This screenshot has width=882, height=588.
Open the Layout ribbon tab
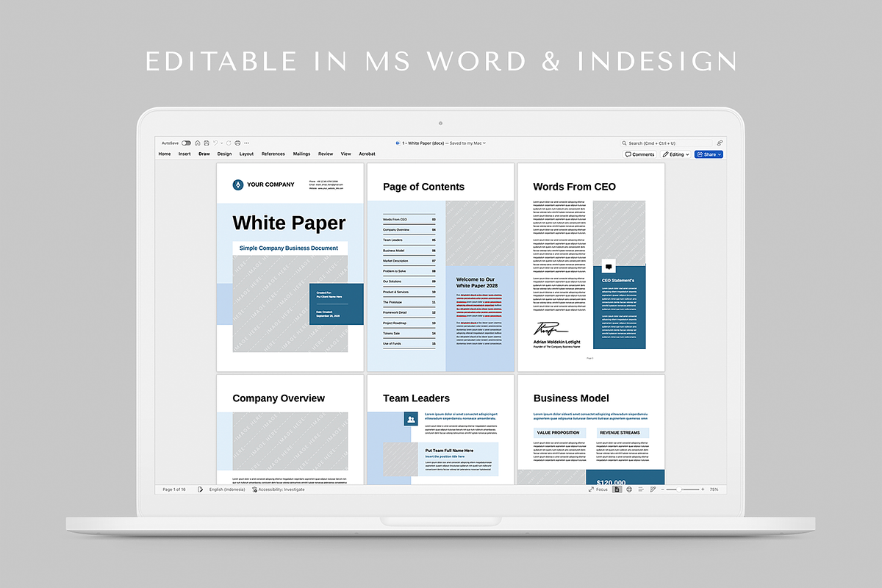(246, 154)
